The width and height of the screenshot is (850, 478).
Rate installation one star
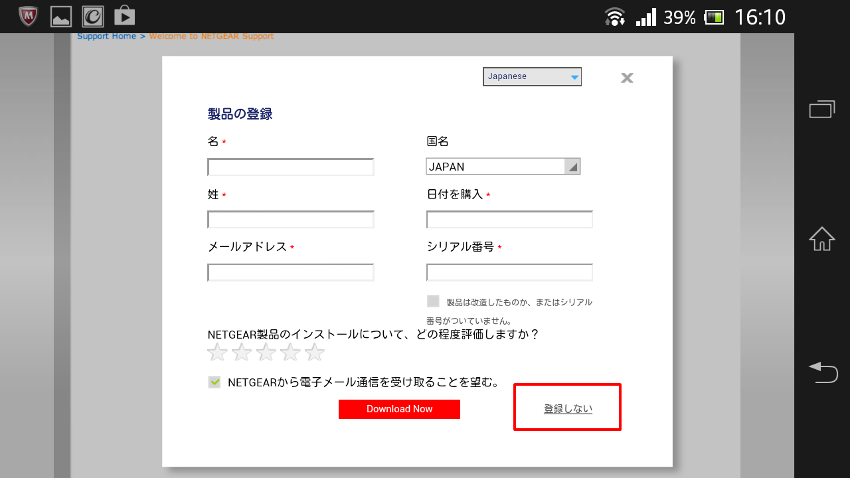[x=217, y=352]
